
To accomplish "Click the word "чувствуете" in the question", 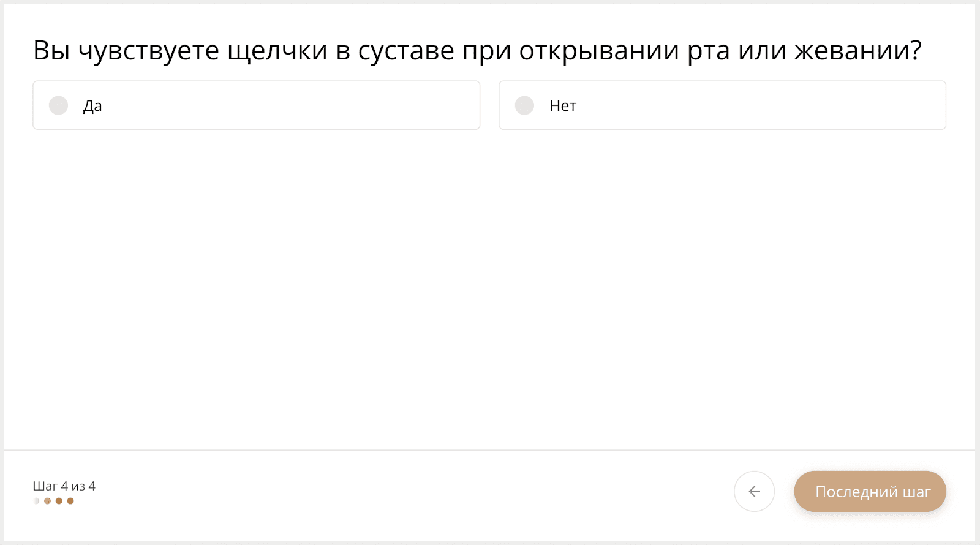I will [149, 51].
